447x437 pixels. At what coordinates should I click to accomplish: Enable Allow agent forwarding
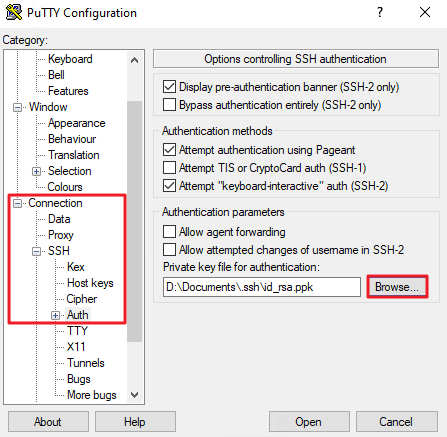pos(169,231)
